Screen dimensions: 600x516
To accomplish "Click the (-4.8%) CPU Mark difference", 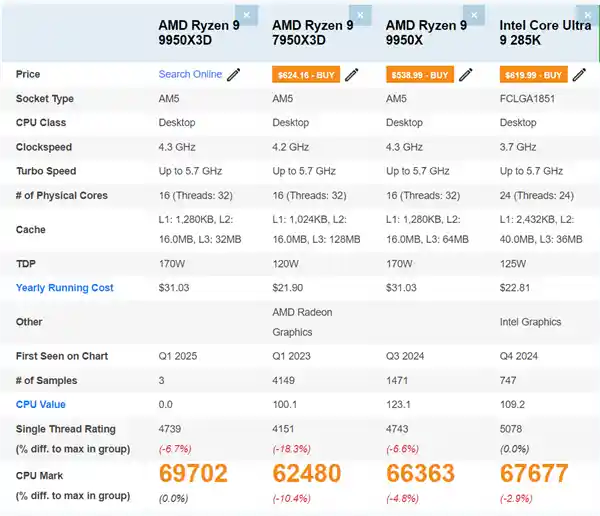I will [x=402, y=498].
